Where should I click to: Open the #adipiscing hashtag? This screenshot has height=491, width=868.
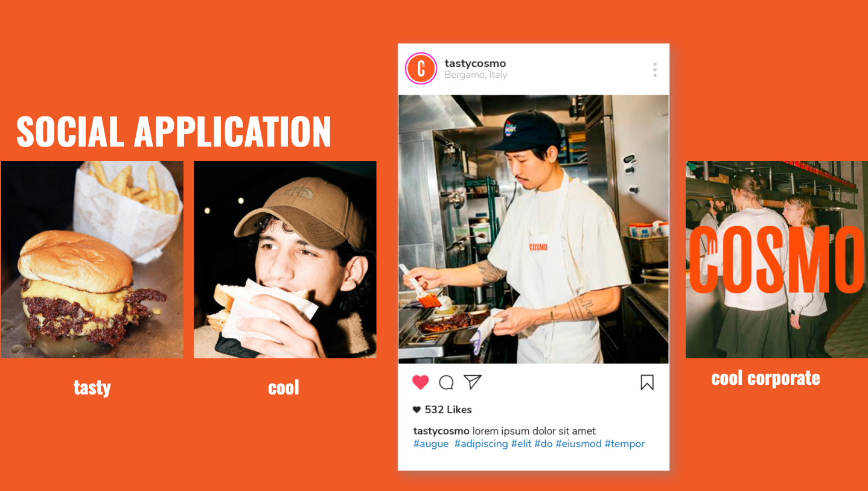[481, 444]
